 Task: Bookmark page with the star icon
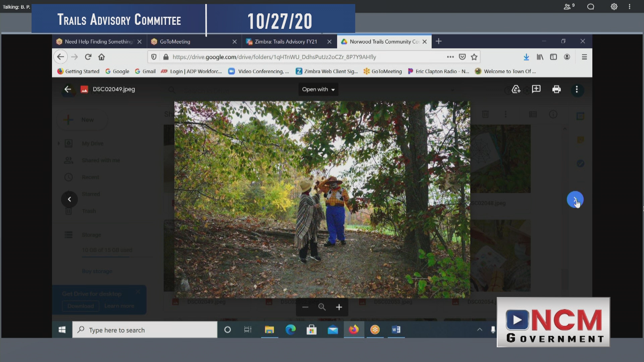pyautogui.click(x=474, y=57)
